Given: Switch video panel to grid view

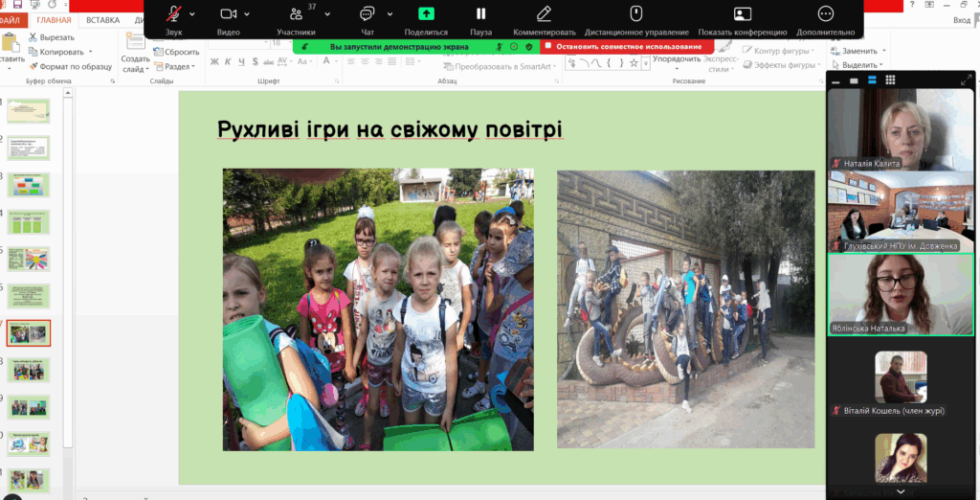Looking at the screenshot, I should [889, 80].
